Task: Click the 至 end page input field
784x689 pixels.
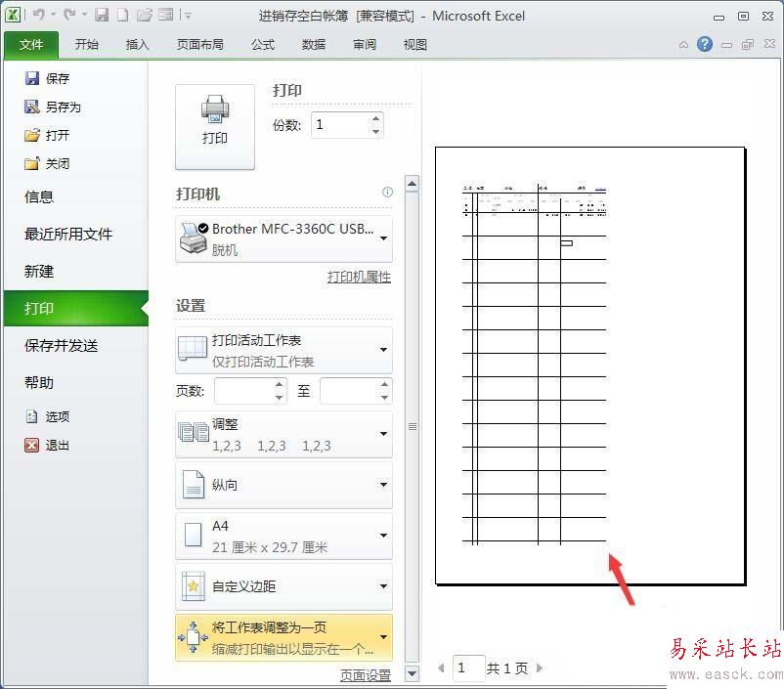Action: pyautogui.click(x=349, y=391)
